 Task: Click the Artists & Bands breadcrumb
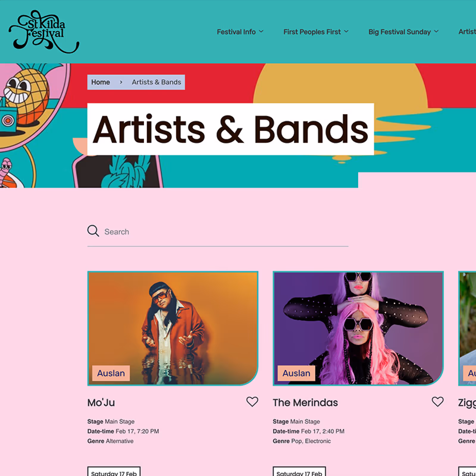click(156, 82)
